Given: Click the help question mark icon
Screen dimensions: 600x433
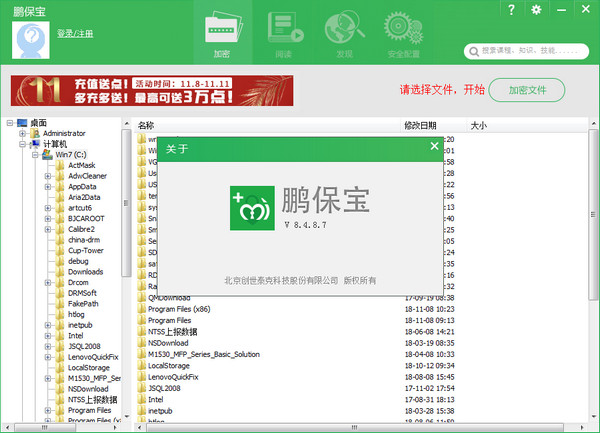Looking at the screenshot, I should 512,10.
